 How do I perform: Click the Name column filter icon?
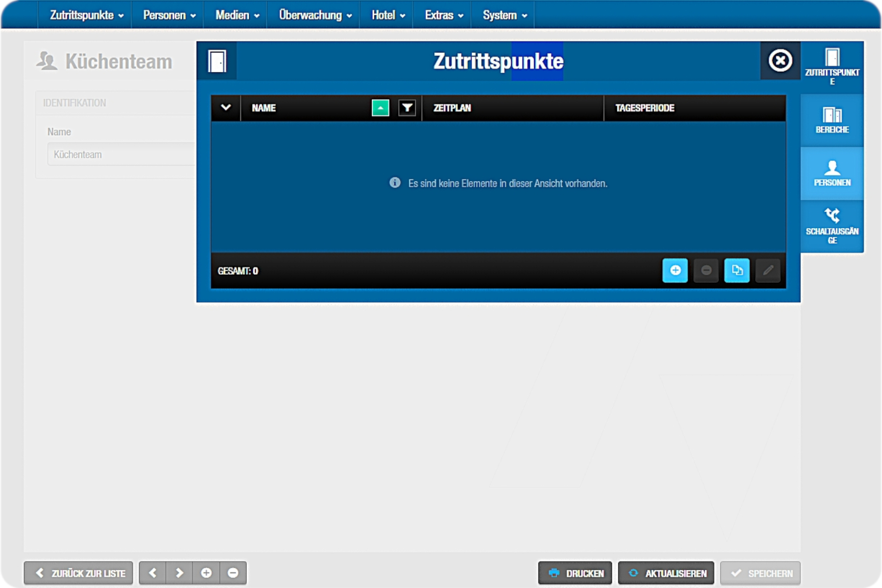(x=407, y=108)
